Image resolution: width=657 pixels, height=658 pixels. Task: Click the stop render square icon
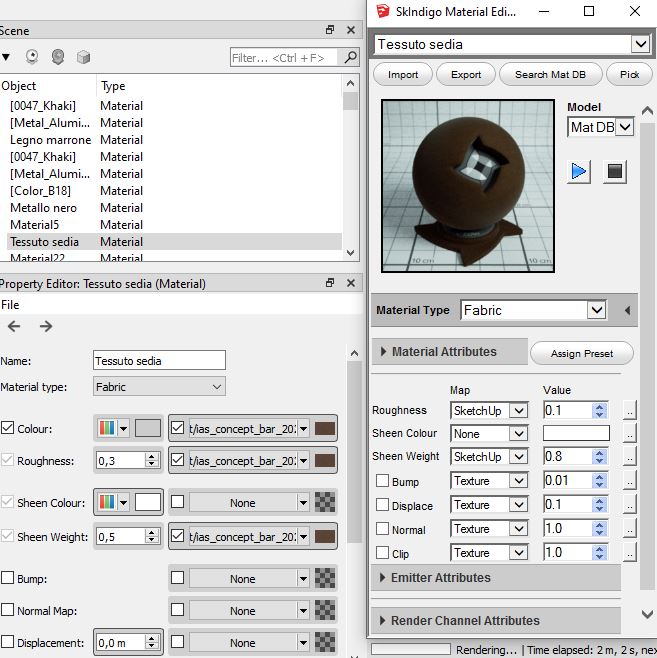point(615,171)
